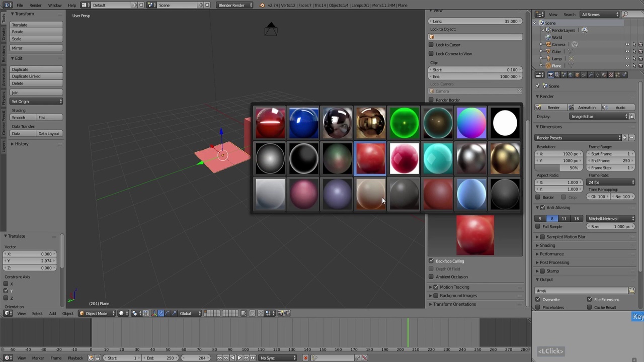
Task: Open the Render properties tab icon
Action: 550,74
